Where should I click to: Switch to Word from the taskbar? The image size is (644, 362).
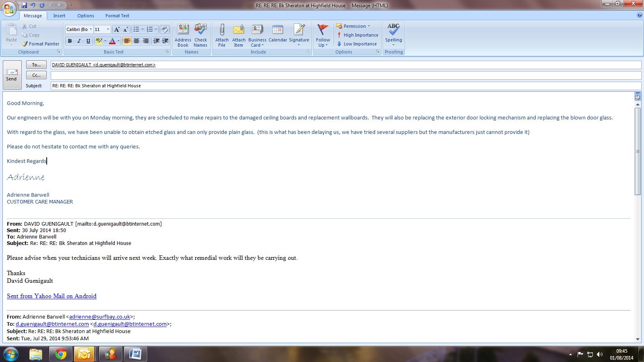136,354
